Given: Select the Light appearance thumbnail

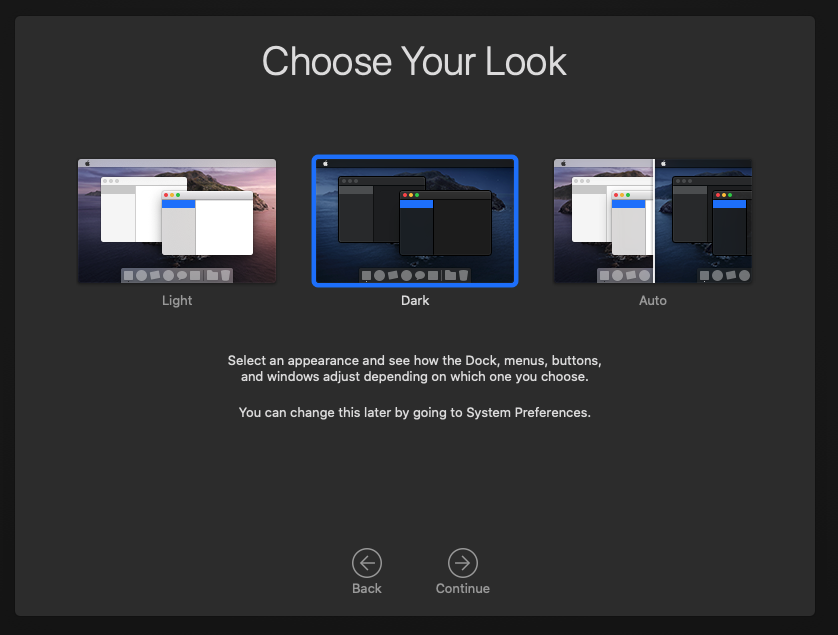Looking at the screenshot, I should 177,221.
